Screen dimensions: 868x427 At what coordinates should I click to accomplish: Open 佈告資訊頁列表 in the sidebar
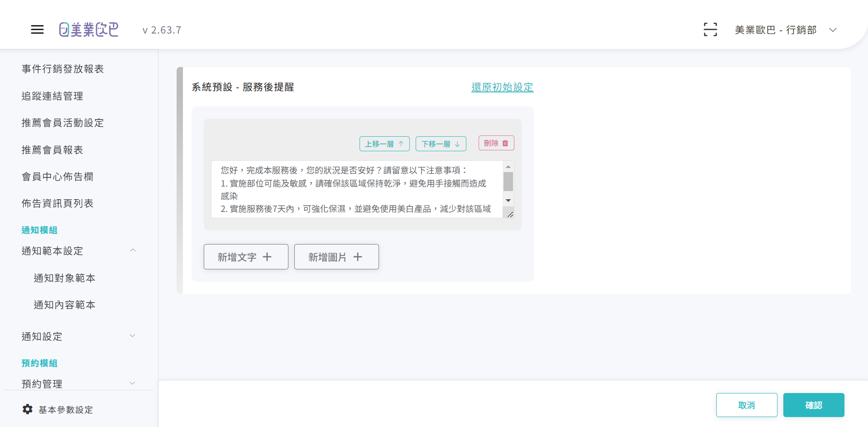tap(58, 203)
